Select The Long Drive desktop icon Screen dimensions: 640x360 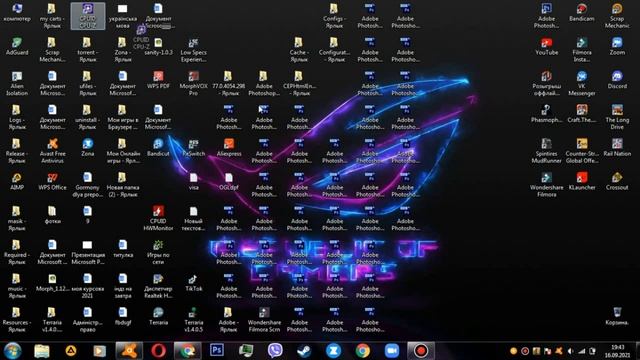point(617,117)
